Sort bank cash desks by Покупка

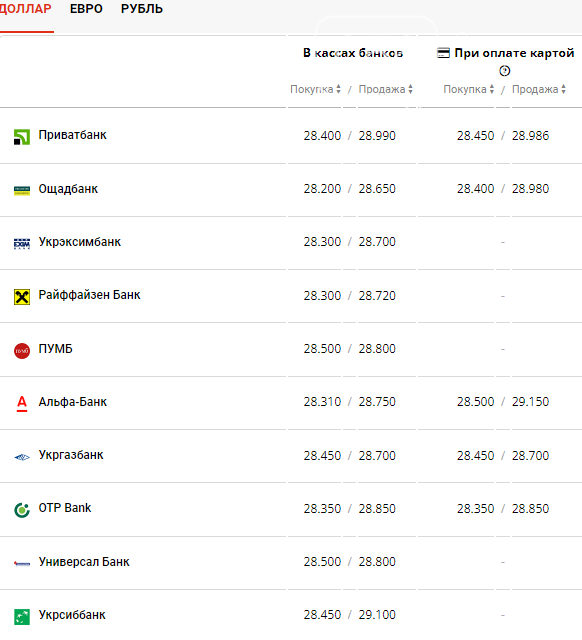coord(315,89)
